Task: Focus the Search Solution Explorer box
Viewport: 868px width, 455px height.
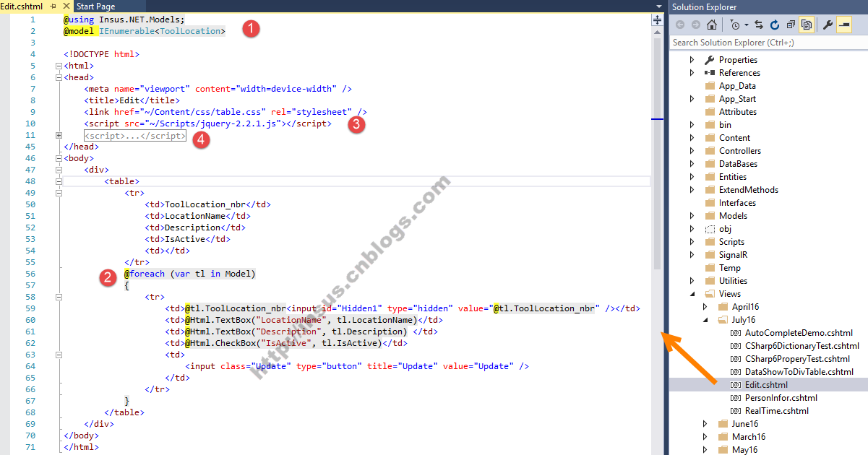Action: click(768, 43)
